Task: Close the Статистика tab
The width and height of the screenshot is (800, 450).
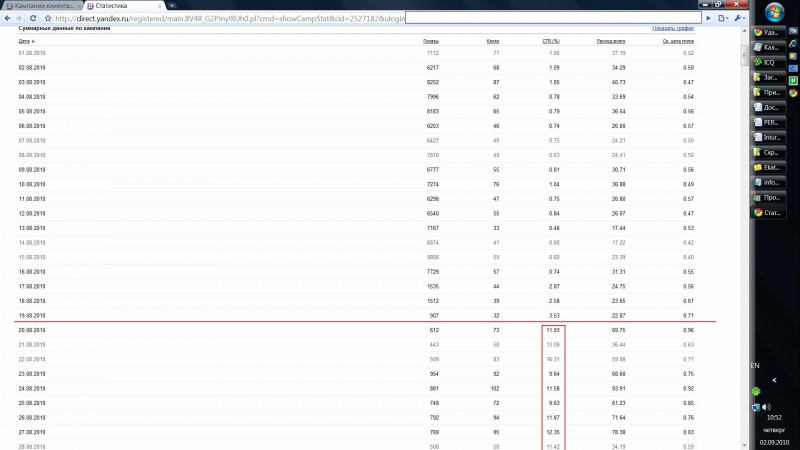Action: pyautogui.click(x=160, y=6)
